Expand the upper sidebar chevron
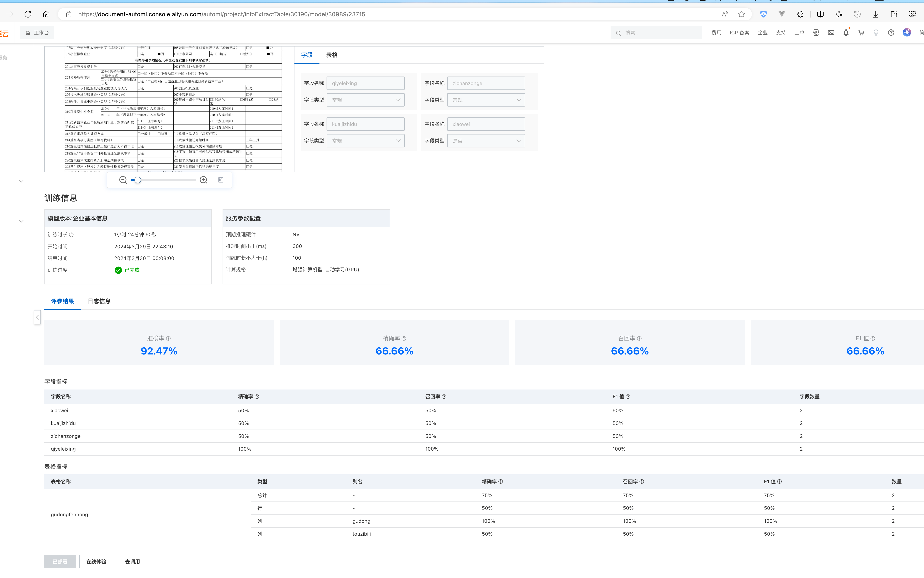 pos(21,181)
